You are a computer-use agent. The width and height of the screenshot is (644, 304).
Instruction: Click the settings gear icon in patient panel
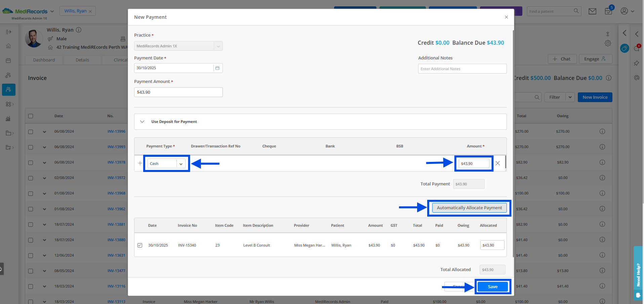(x=608, y=43)
